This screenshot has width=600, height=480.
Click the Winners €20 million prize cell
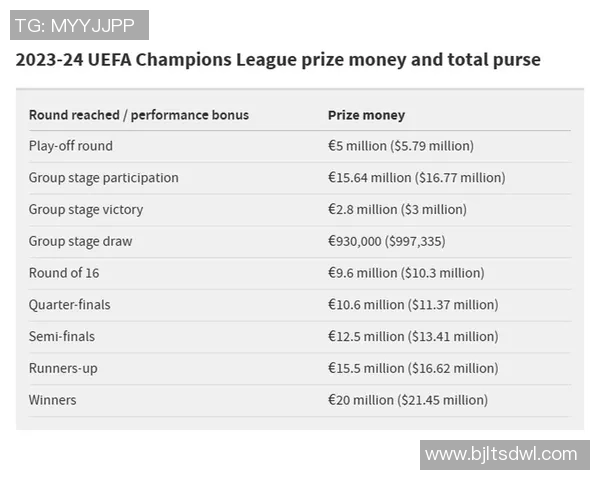click(408, 400)
